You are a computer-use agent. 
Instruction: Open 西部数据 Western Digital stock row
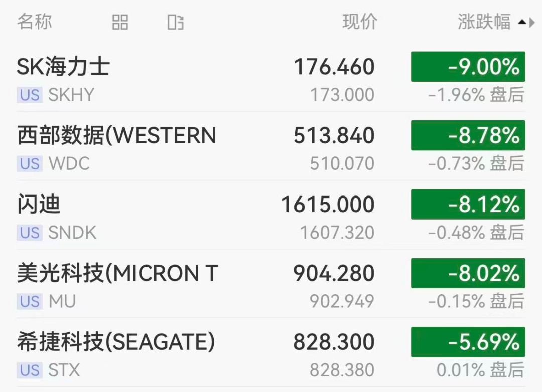270,146
